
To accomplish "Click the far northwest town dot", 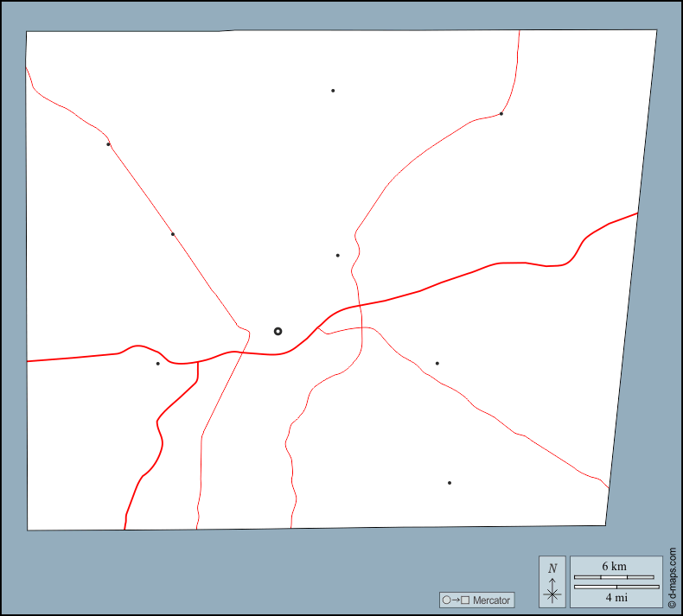I will (108, 144).
